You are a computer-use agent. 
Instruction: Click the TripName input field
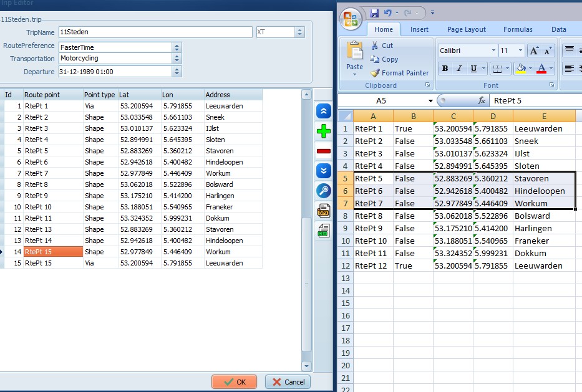[x=155, y=32]
